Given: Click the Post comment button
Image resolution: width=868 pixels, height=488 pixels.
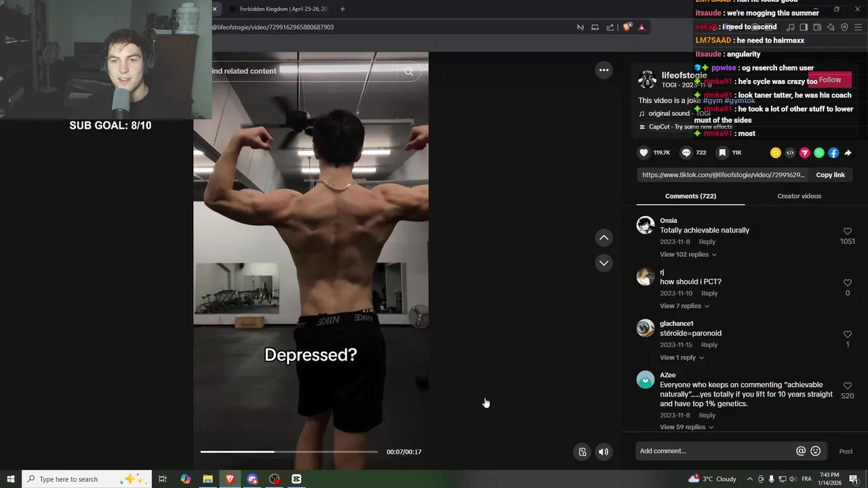Looking at the screenshot, I should (846, 451).
